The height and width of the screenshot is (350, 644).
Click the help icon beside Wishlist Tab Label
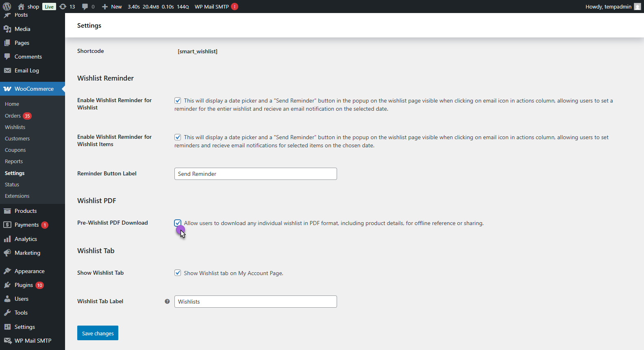[167, 302]
